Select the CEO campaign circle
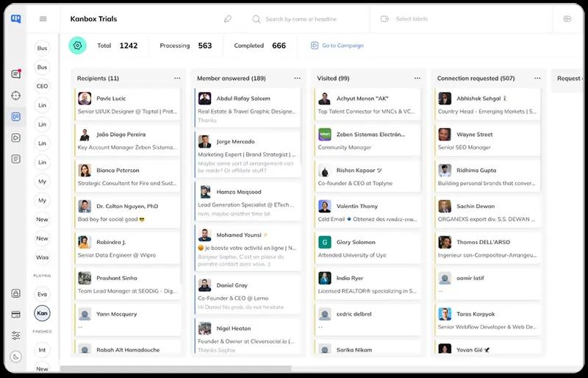588x378 pixels. (x=42, y=86)
